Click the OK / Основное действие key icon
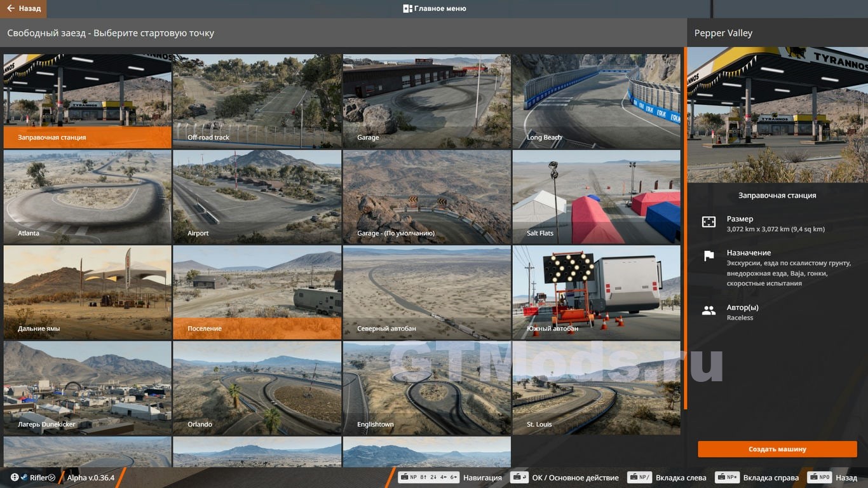Screen dimensions: 868x488 coord(519,477)
